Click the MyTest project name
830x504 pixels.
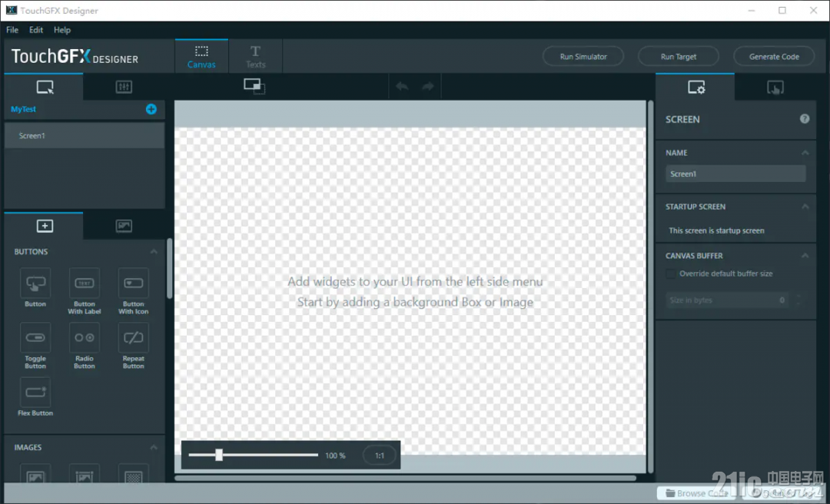click(24, 109)
